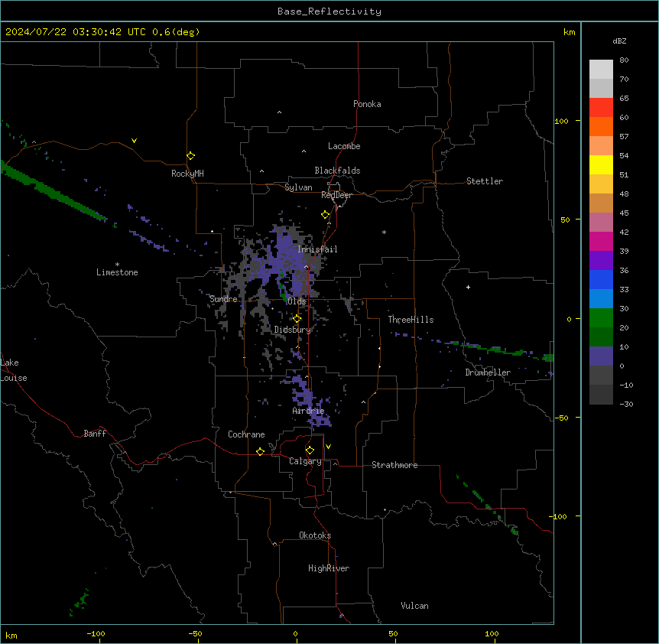
Task: Click the Banff town label
Action: point(95,434)
